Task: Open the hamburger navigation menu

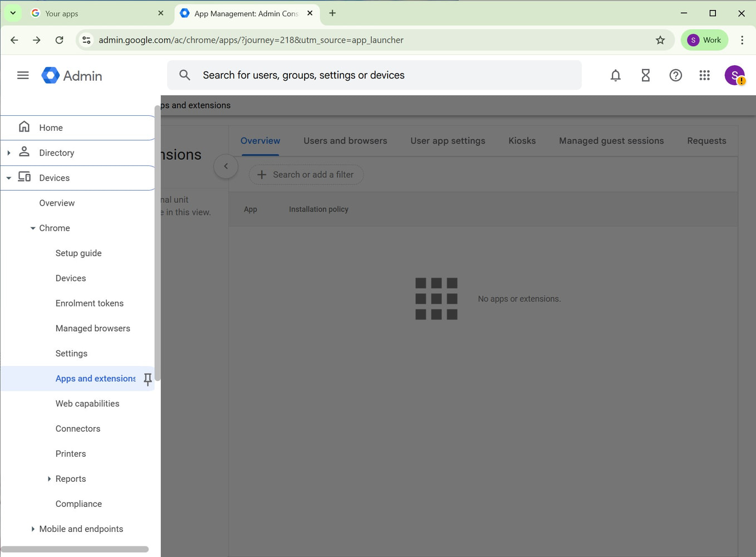Action: [23, 75]
